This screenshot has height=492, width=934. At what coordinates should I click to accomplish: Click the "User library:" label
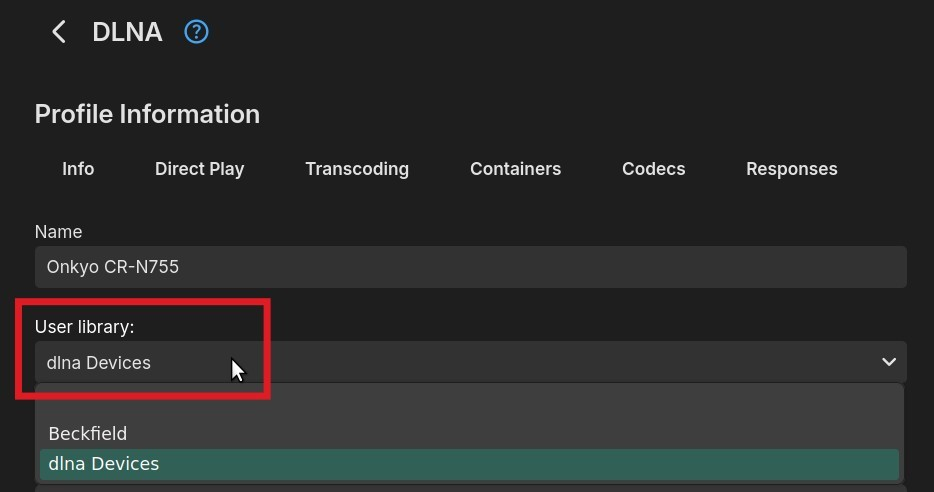(84, 327)
